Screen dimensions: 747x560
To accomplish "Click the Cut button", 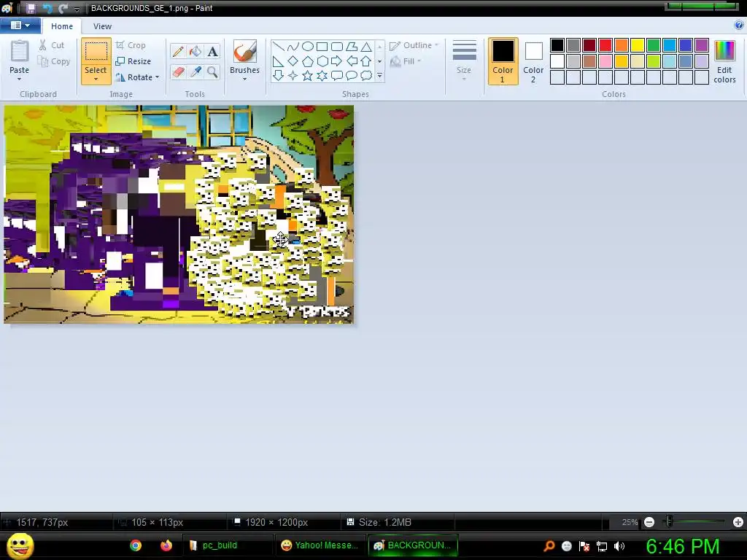I will 52,45.
